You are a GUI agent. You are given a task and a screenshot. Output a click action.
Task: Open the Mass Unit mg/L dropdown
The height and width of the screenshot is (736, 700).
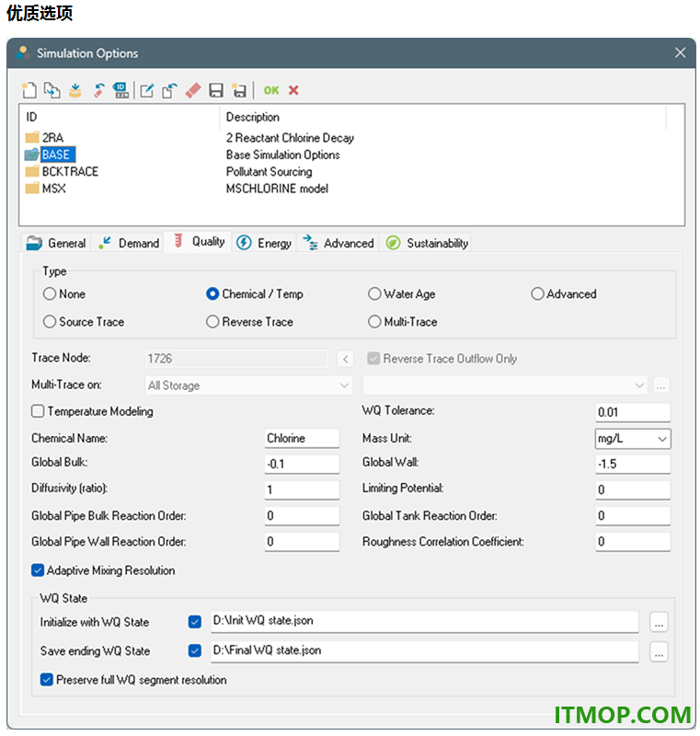click(x=633, y=439)
